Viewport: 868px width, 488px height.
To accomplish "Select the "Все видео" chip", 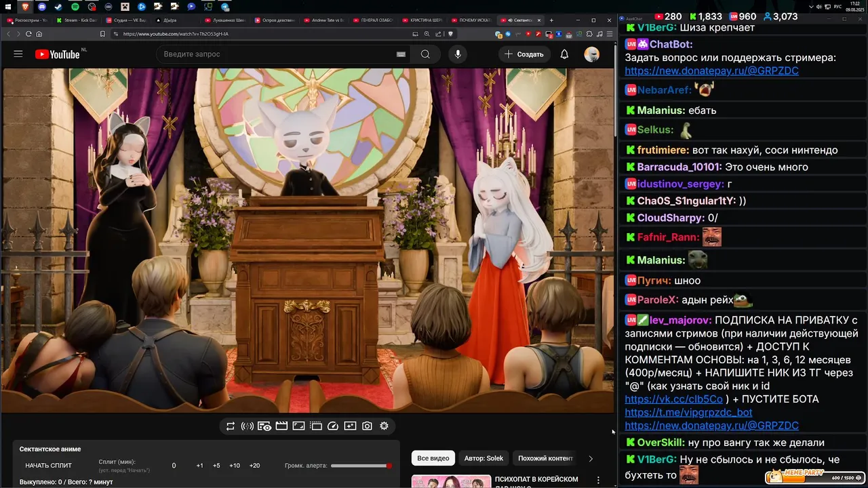I will [433, 458].
